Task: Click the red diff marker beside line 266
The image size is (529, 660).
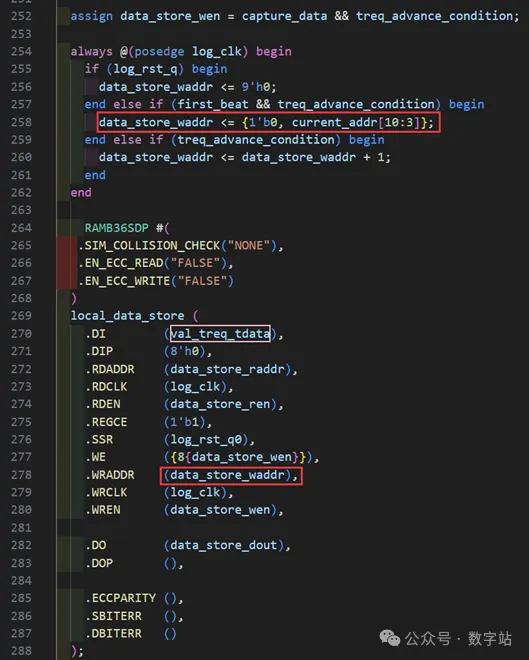Action: point(66,263)
